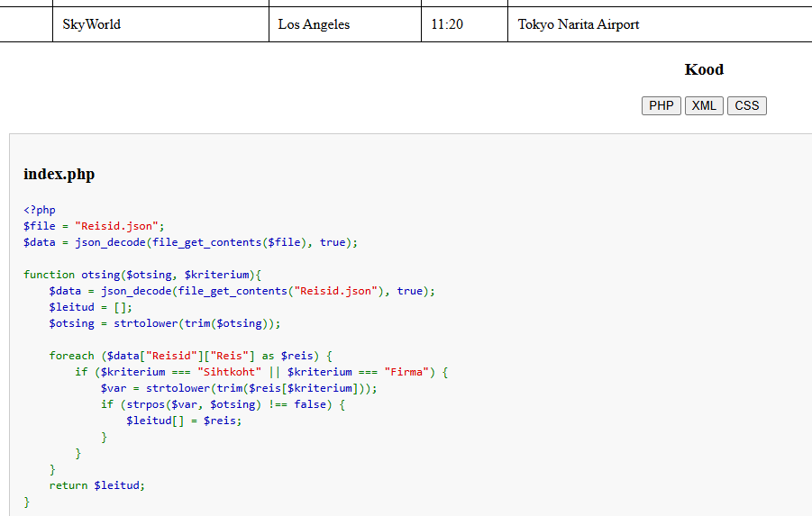This screenshot has height=516, width=812.
Task: Click the foreach loop line
Action: click(x=190, y=356)
